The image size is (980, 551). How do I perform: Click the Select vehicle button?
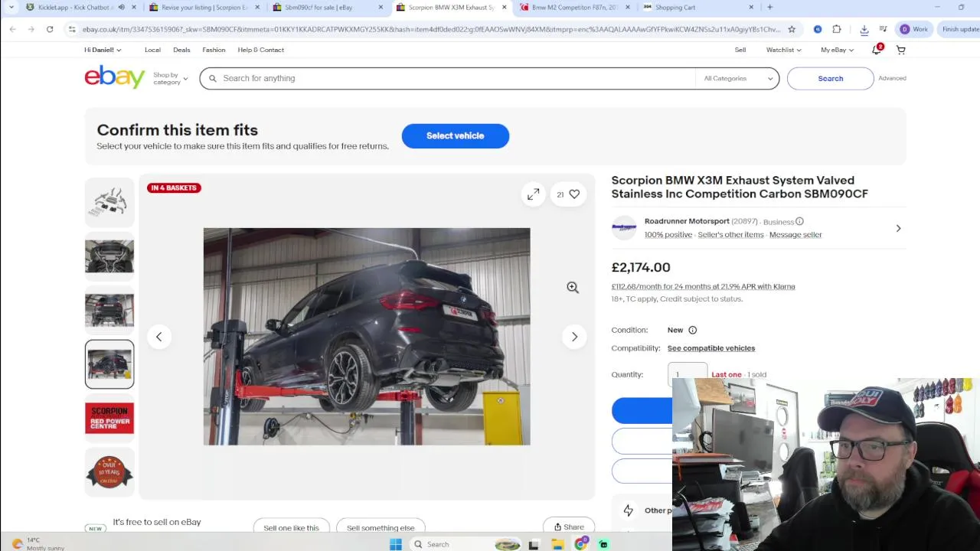tap(456, 135)
